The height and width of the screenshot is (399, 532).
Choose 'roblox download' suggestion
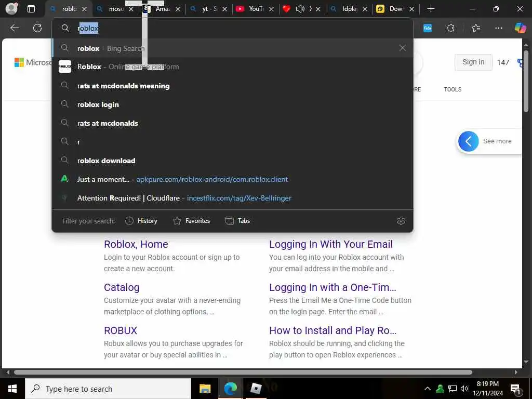point(232,161)
